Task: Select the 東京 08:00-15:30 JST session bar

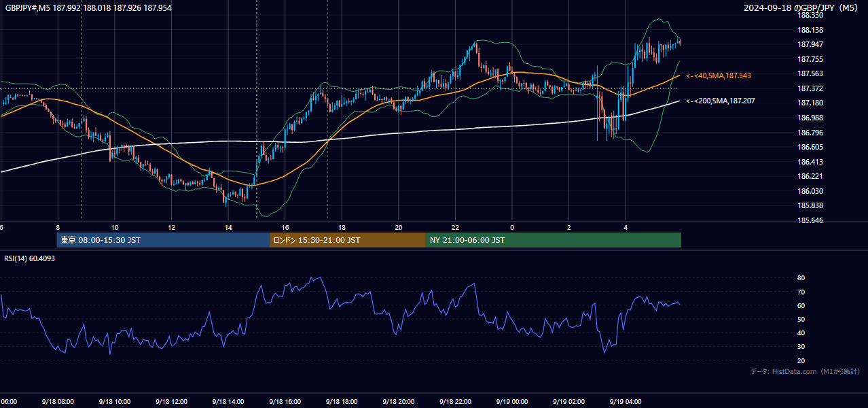Action: [x=163, y=240]
